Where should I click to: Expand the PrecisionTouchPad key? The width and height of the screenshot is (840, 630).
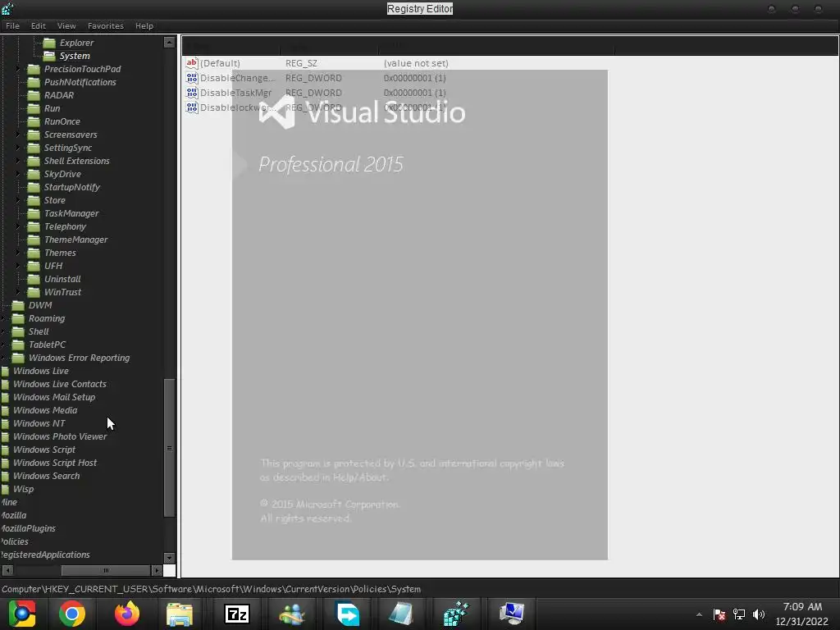pos(18,69)
